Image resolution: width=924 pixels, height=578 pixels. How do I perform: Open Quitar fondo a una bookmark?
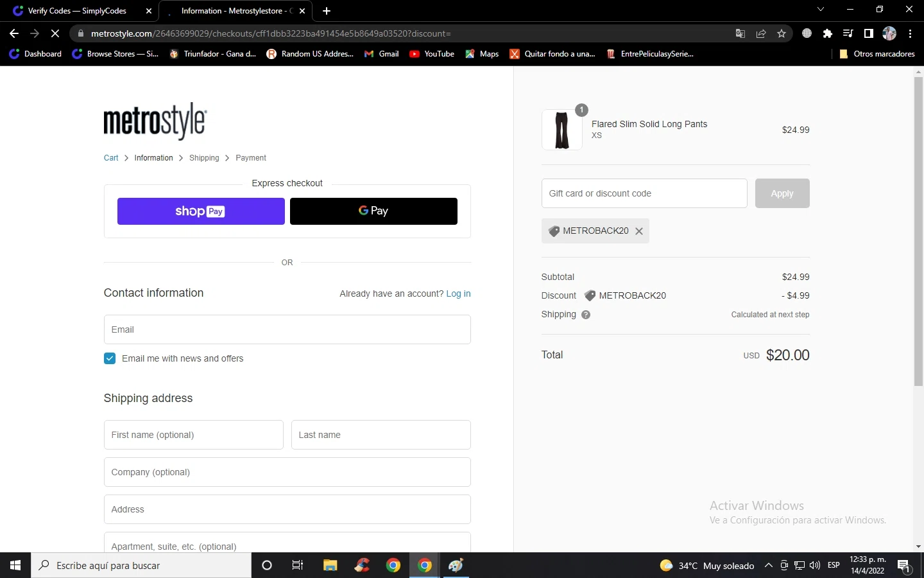pos(553,54)
